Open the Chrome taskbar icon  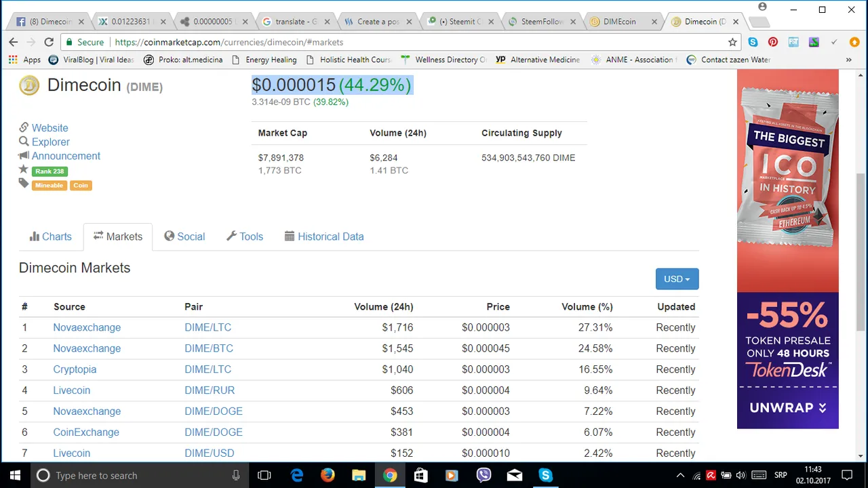coord(390,475)
